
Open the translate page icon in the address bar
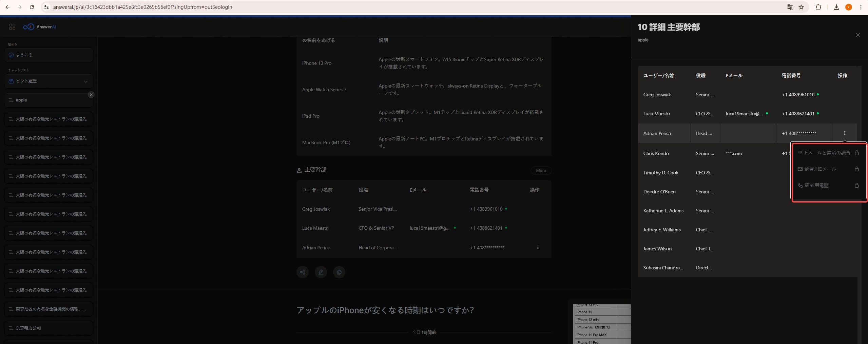[x=790, y=7]
